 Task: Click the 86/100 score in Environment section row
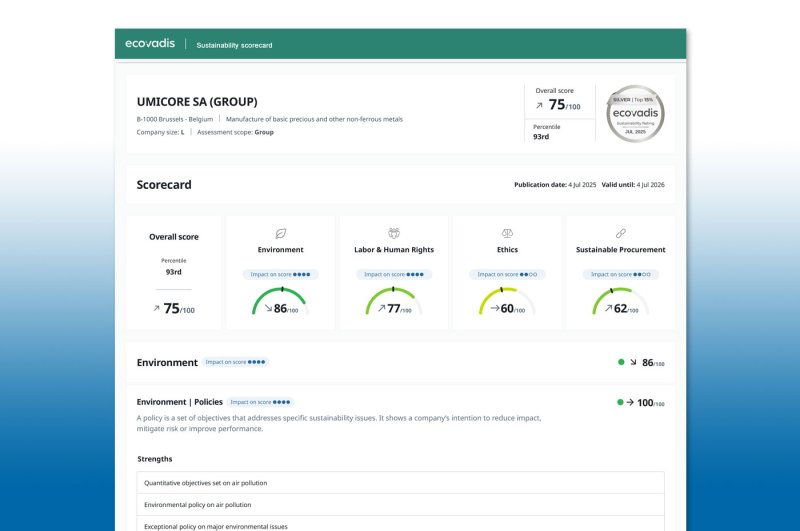pyautogui.click(x=653, y=363)
